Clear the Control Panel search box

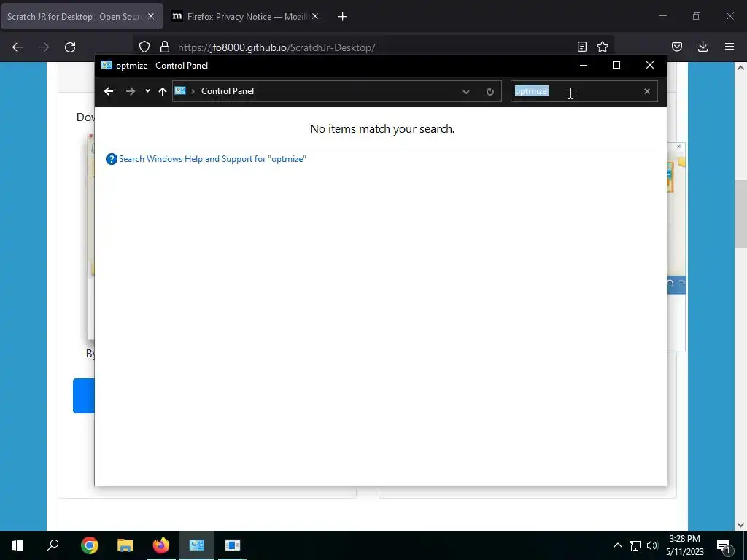(x=647, y=91)
